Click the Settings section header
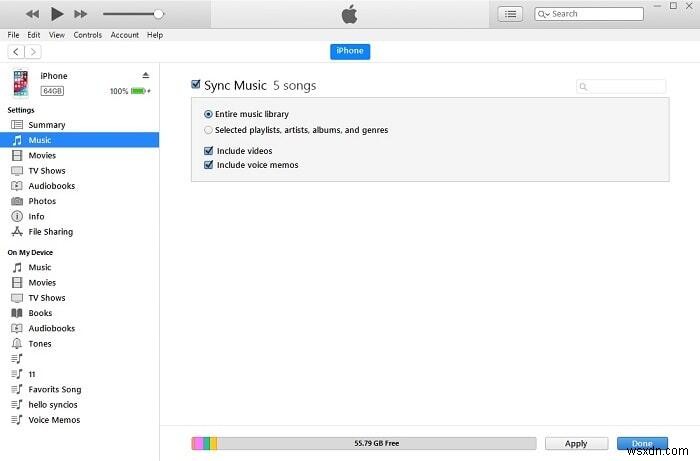The height and width of the screenshot is (461, 700). (x=21, y=110)
